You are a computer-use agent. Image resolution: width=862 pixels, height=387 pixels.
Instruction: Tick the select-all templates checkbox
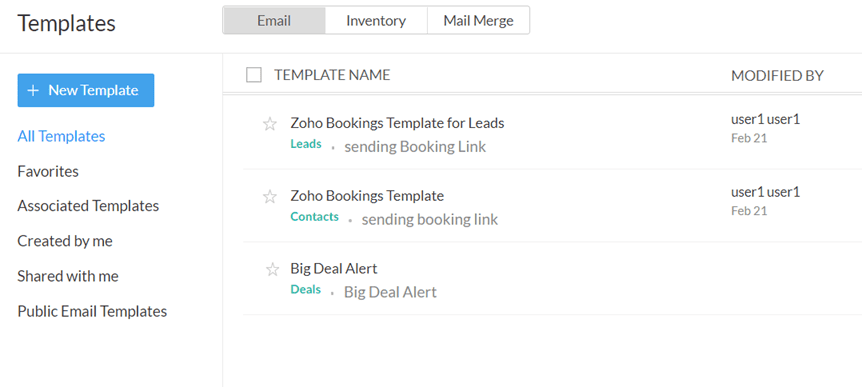253,75
